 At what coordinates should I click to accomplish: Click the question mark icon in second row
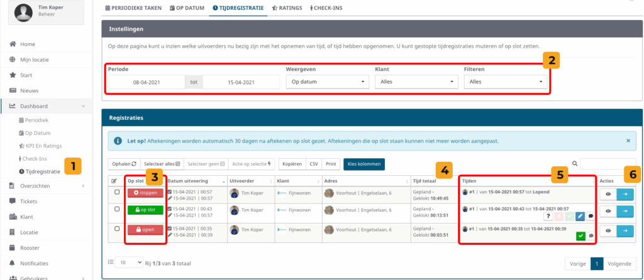point(548,216)
